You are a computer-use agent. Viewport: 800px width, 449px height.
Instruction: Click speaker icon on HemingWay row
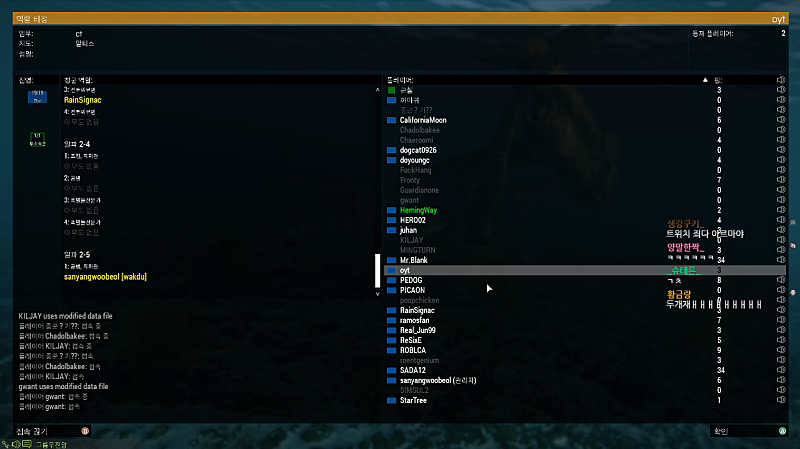click(781, 210)
